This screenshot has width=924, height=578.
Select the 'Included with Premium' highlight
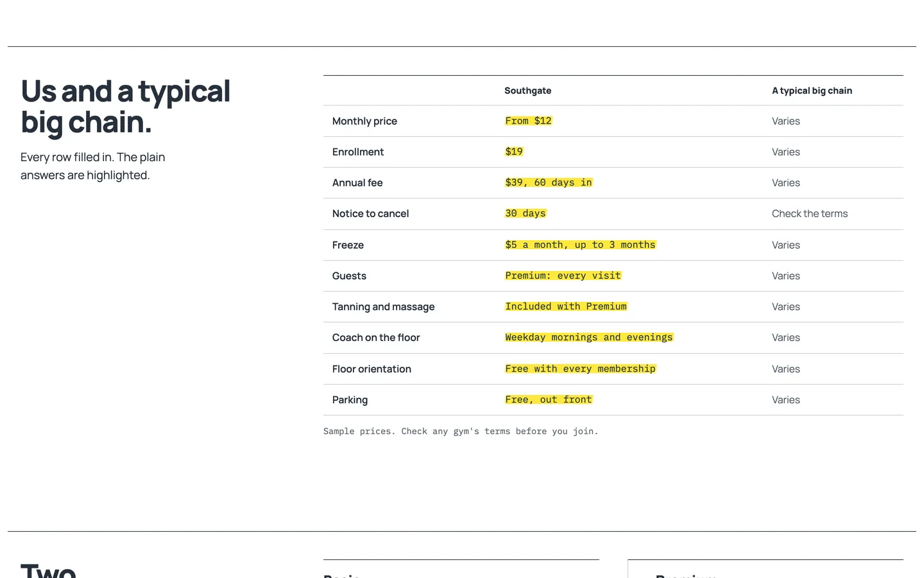[x=566, y=306]
